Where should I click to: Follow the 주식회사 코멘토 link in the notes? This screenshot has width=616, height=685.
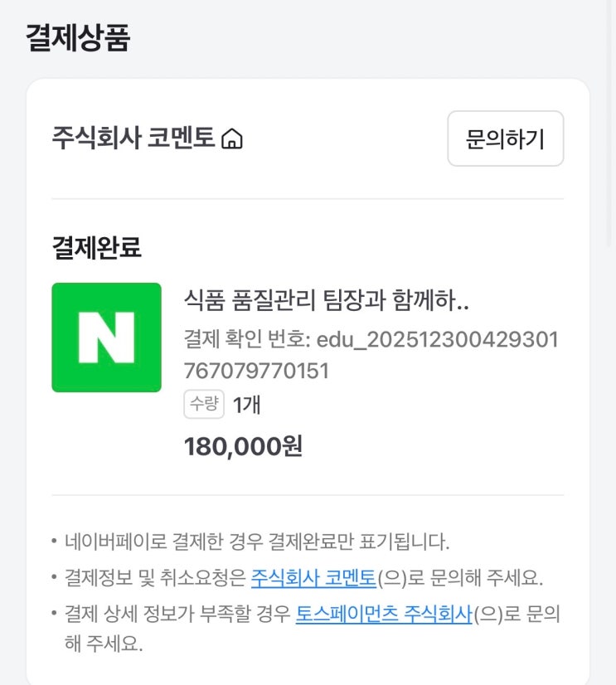[313, 578]
